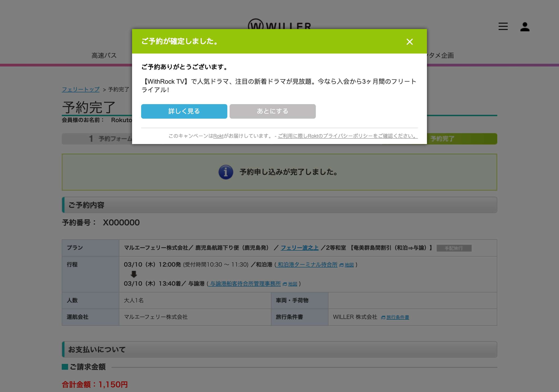559x392 pixels.
Task: Open 与論港船客待合所管理事務所 link
Action: [245, 284]
